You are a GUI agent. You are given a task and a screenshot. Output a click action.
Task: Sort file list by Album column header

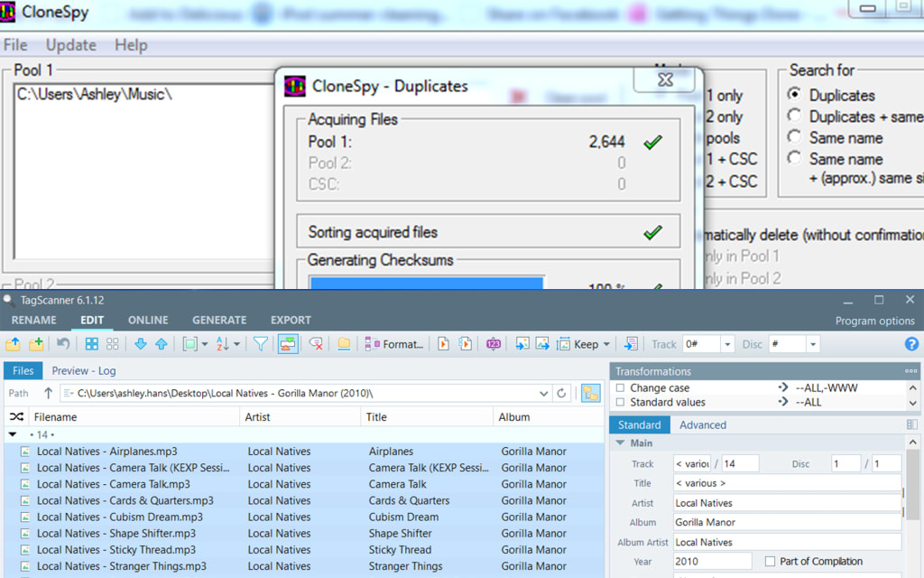tap(548, 417)
